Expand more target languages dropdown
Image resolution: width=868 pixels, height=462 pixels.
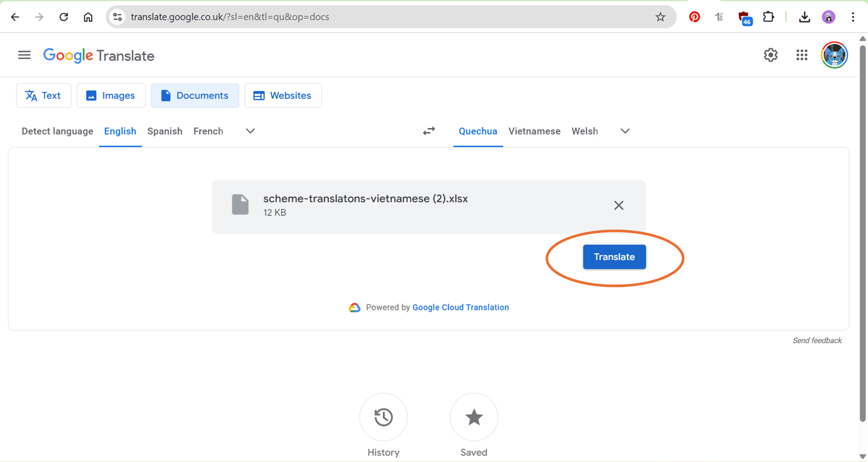pyautogui.click(x=625, y=131)
